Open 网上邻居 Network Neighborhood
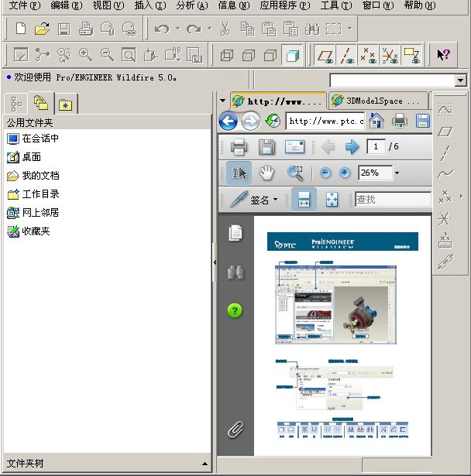This screenshot has height=476, width=471. tap(33, 213)
